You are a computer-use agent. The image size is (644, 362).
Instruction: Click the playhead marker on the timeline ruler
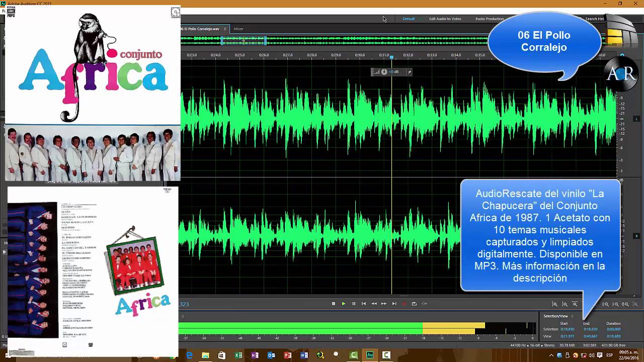coord(391,57)
